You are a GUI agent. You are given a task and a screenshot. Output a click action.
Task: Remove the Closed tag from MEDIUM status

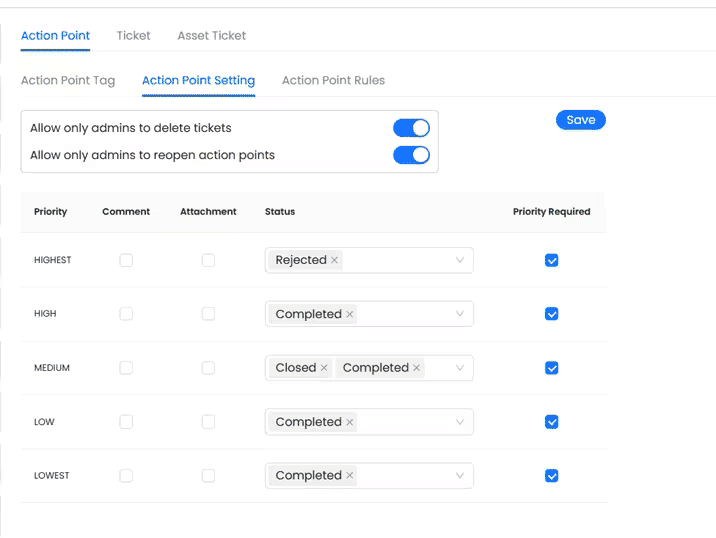(324, 368)
